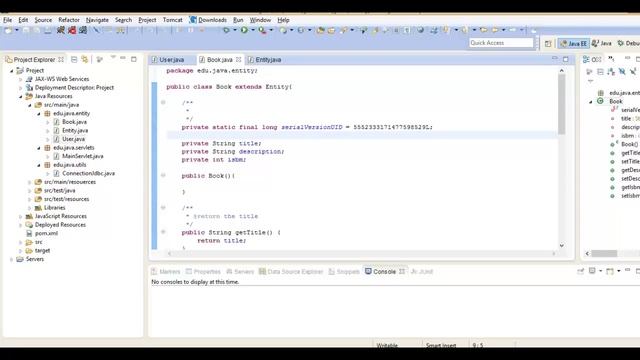Click the New file toolbar icon
This screenshot has width=640, height=360.
8,30
